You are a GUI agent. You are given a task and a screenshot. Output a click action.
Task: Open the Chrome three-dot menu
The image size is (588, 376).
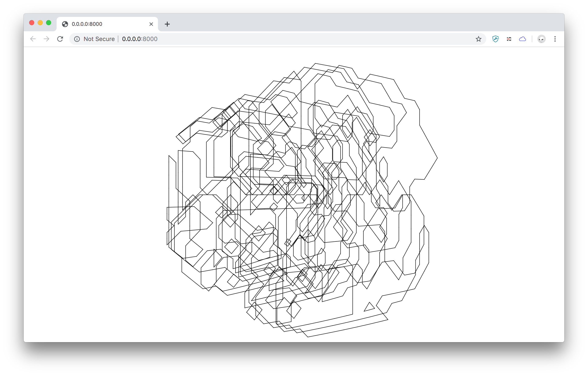point(555,39)
